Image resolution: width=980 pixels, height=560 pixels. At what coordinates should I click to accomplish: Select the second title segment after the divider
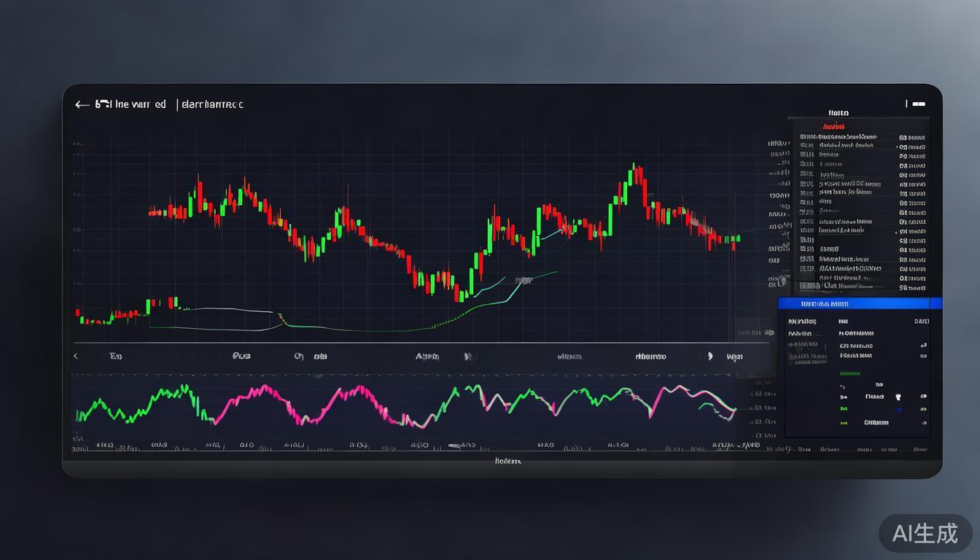click(212, 104)
